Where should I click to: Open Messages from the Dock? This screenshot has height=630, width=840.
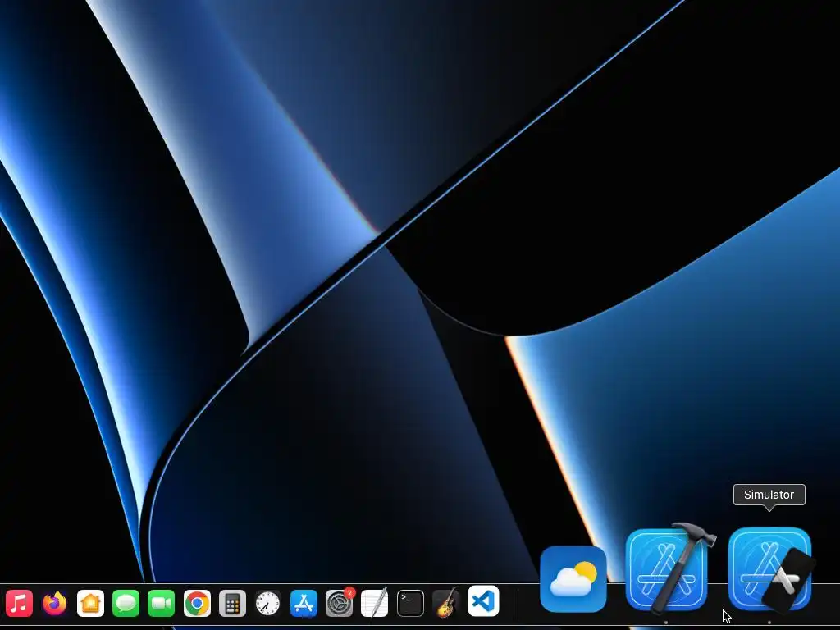(126, 603)
